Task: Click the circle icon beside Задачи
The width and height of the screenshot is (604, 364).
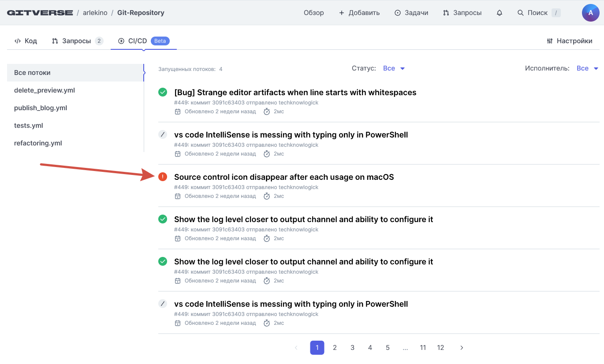Action: pos(398,13)
